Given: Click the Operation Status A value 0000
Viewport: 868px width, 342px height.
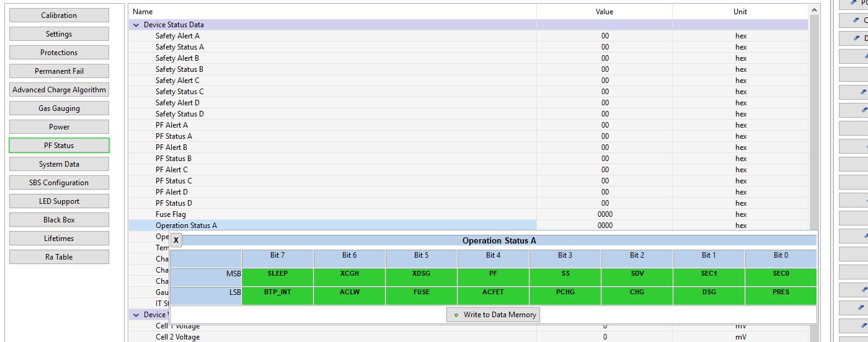Looking at the screenshot, I should pyautogui.click(x=604, y=226).
